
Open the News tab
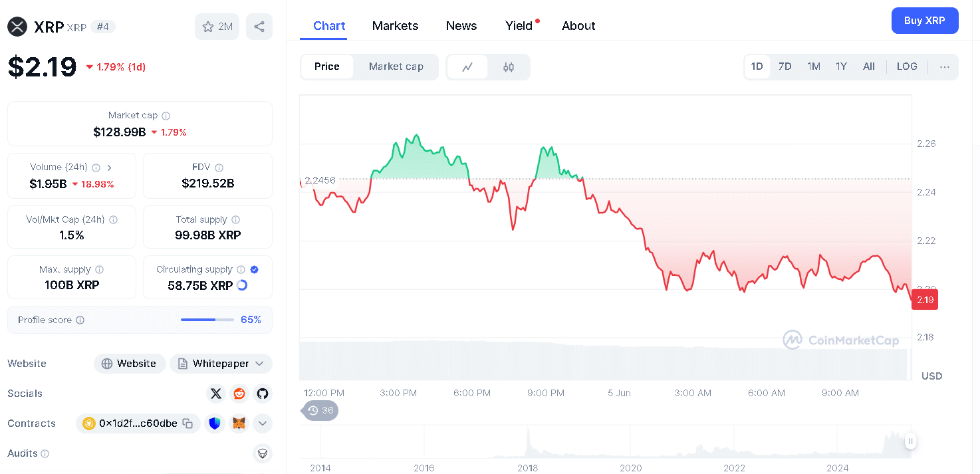pos(461,26)
